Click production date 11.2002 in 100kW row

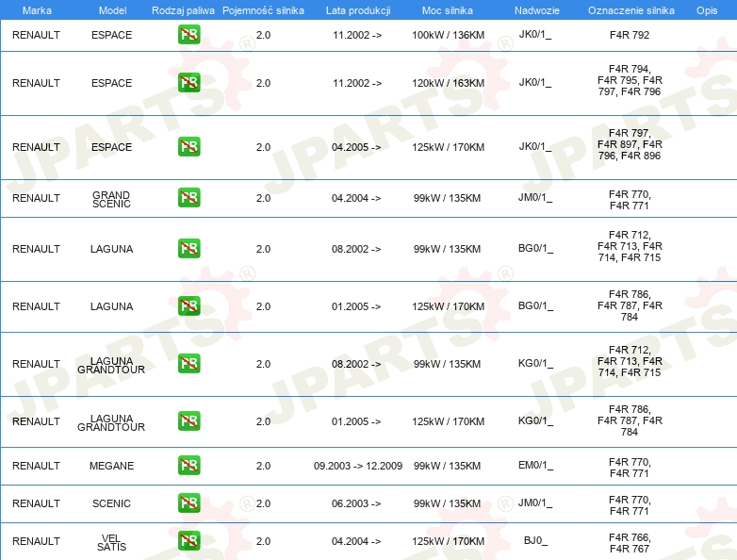coord(357,35)
